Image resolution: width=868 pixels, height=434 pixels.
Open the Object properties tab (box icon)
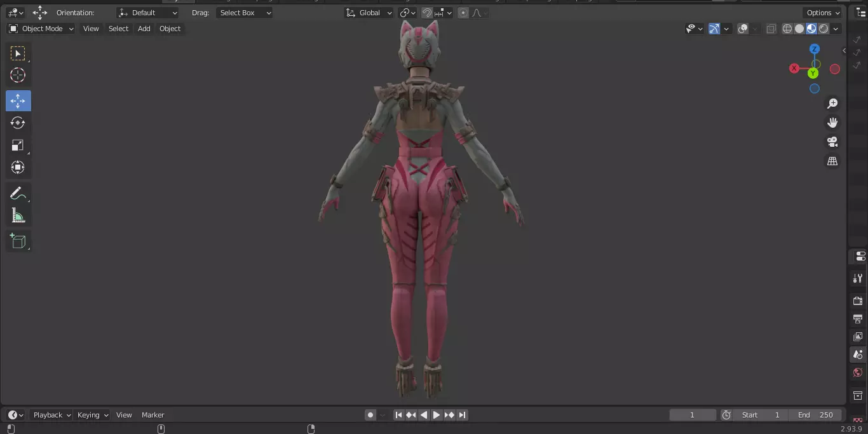coord(858,395)
